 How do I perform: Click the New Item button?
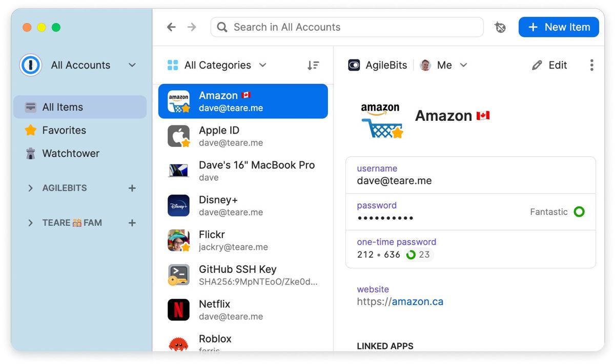coord(559,27)
